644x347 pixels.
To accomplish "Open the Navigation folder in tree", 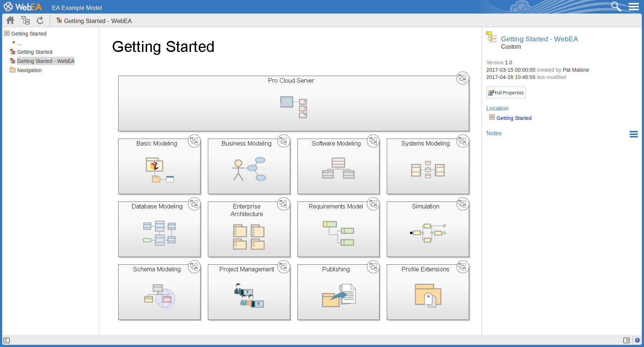I will coord(29,70).
